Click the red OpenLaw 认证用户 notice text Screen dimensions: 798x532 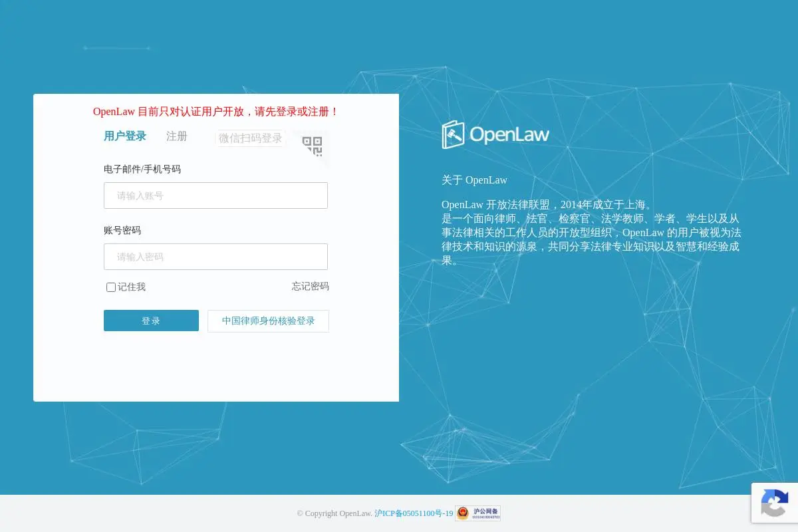click(x=216, y=112)
